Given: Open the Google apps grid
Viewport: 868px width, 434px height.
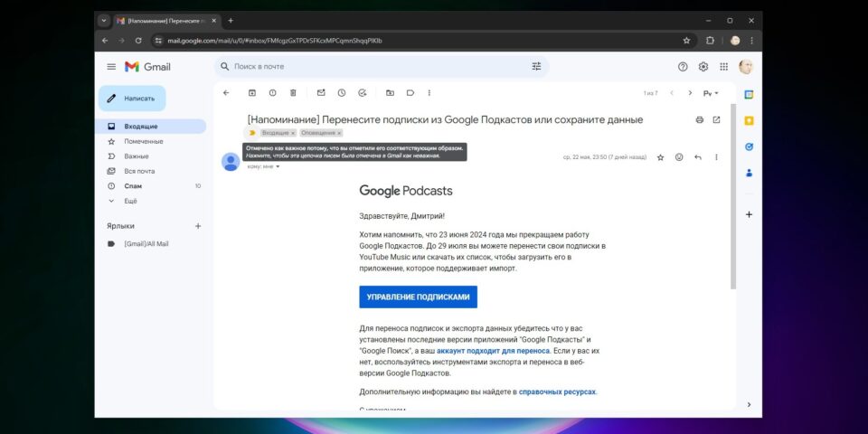Looking at the screenshot, I should point(723,66).
